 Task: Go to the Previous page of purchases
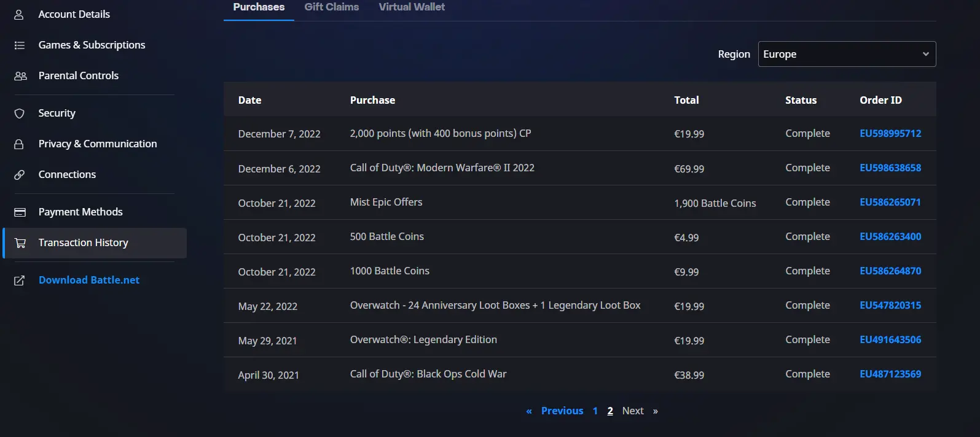coord(562,411)
